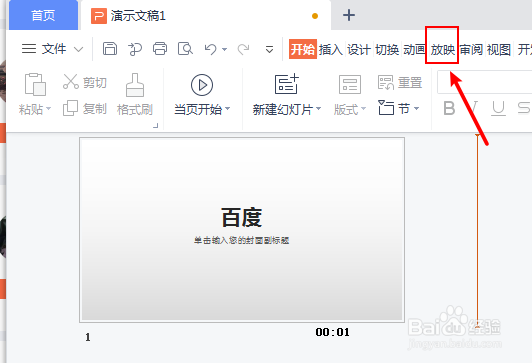Image resolution: width=532 pixels, height=363 pixels.
Task: Click the New Slide icon
Action: coord(287,84)
